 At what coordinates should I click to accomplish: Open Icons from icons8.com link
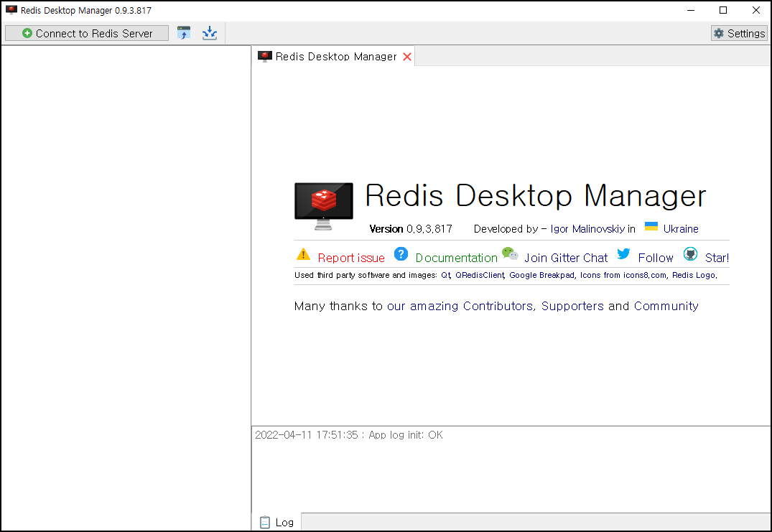(623, 275)
